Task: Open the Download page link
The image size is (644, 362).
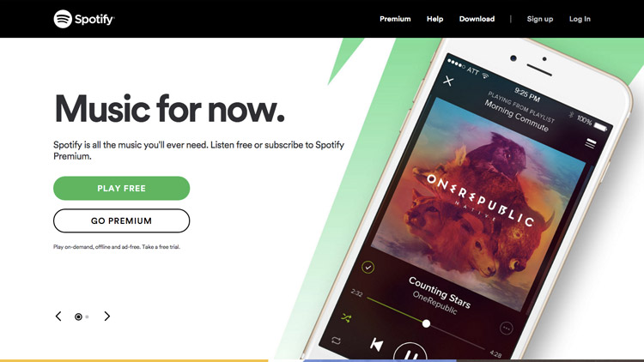Action: tap(477, 19)
